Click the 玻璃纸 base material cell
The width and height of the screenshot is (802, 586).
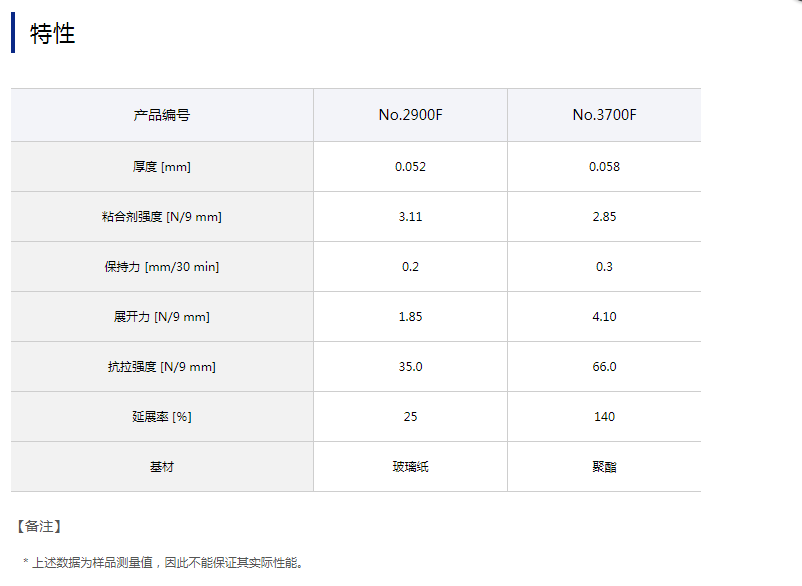coord(410,467)
